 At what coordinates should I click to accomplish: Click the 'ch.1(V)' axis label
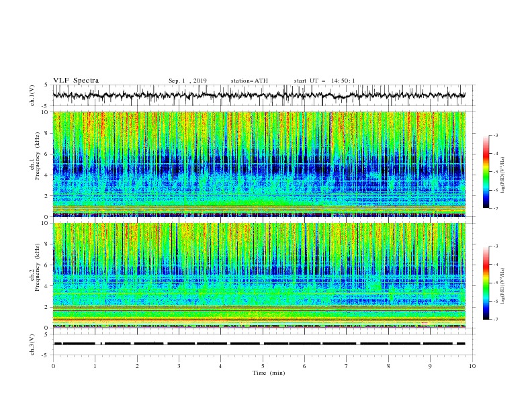pyautogui.click(x=32, y=95)
